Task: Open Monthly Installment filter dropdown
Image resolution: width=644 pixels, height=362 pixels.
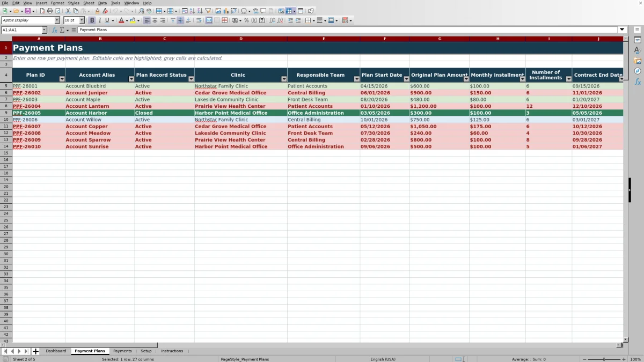Action: coord(522,79)
